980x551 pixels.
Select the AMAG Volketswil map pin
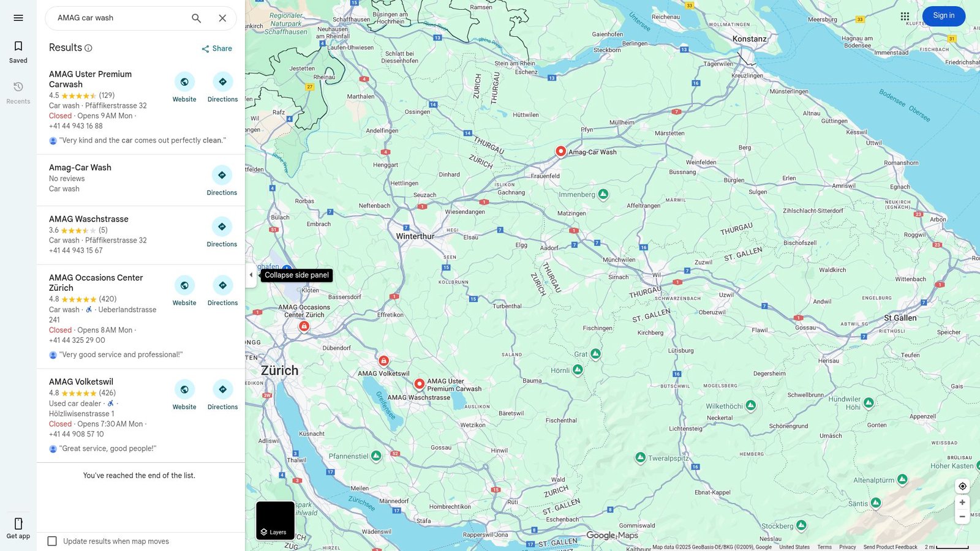pos(383,361)
